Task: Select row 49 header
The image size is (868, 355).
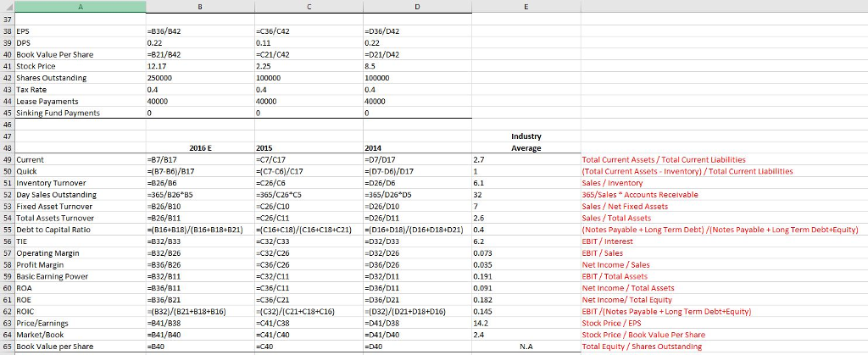Action: click(x=7, y=159)
